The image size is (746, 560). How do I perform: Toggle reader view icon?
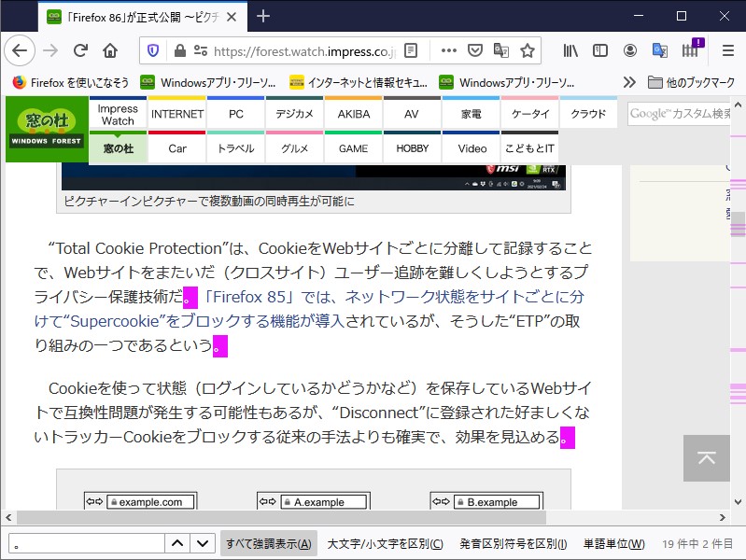click(x=410, y=50)
